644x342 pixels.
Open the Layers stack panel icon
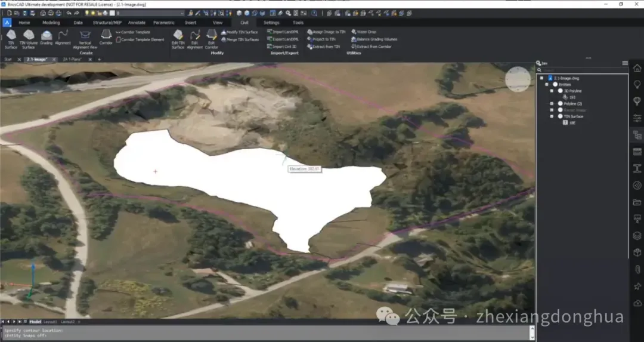637,236
